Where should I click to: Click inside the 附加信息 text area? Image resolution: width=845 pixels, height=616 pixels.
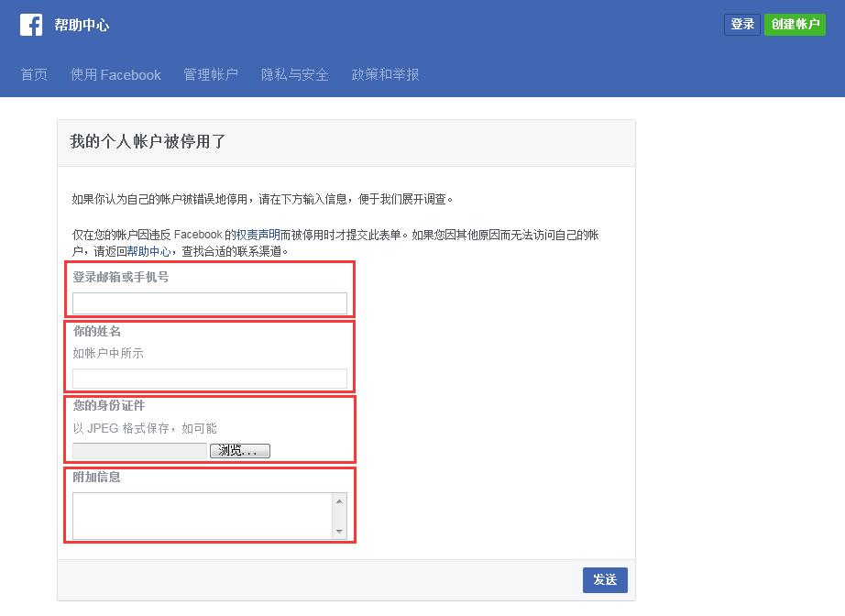coord(202,515)
